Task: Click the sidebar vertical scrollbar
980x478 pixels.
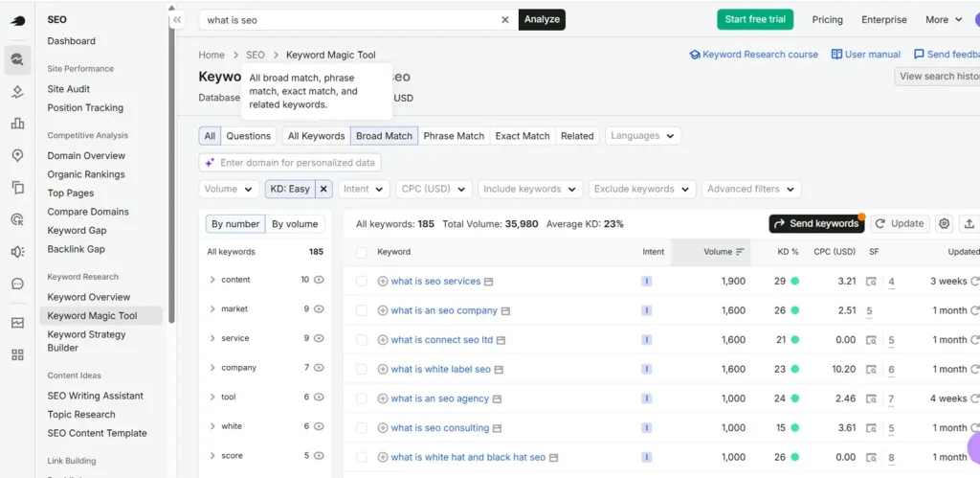Action: 172,169
